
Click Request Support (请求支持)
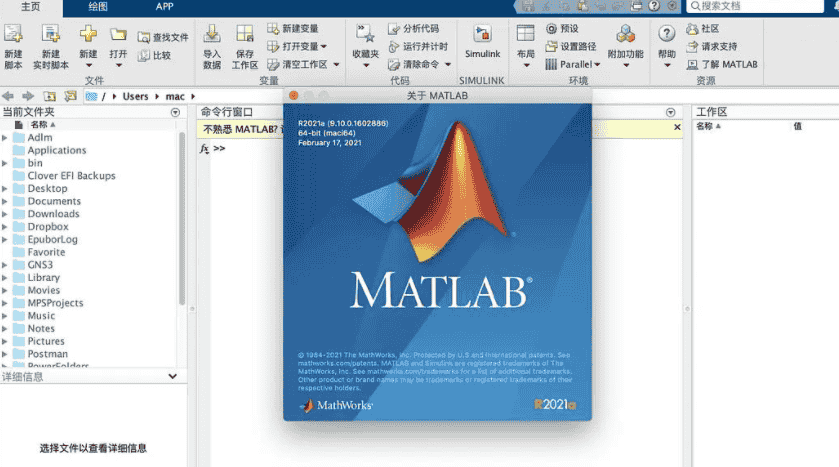pos(712,47)
